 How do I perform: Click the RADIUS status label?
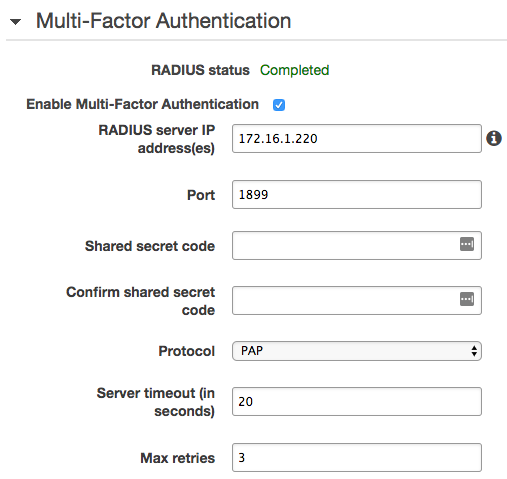[200, 70]
